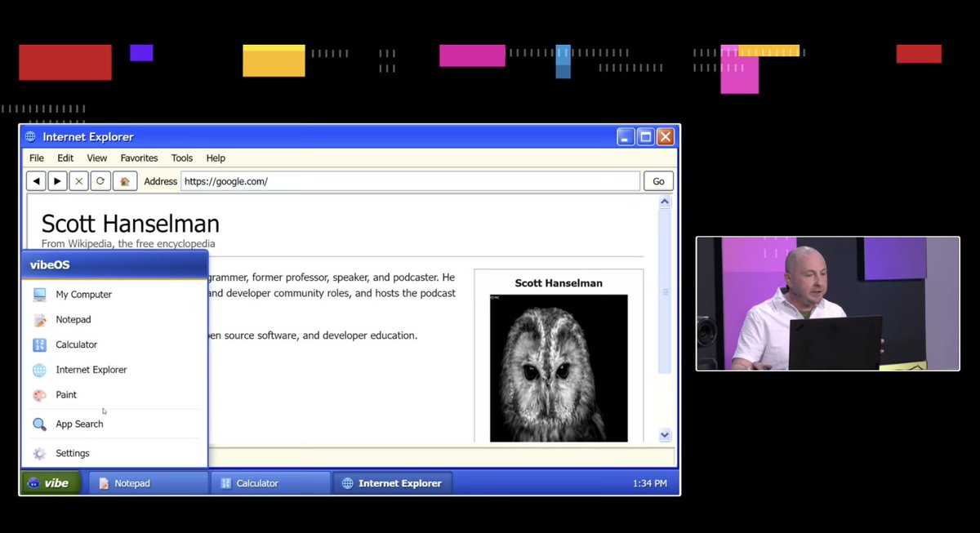Switch to Notepad in the taskbar
Image resolution: width=980 pixels, height=533 pixels.
click(149, 483)
